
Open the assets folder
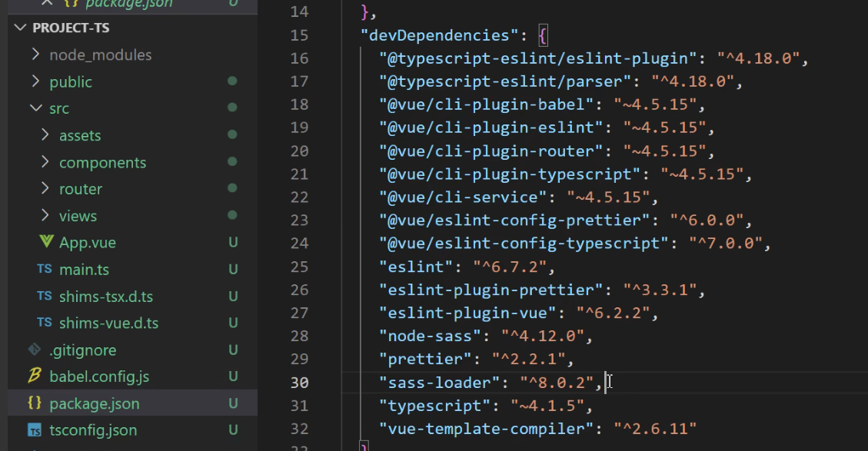click(x=80, y=135)
